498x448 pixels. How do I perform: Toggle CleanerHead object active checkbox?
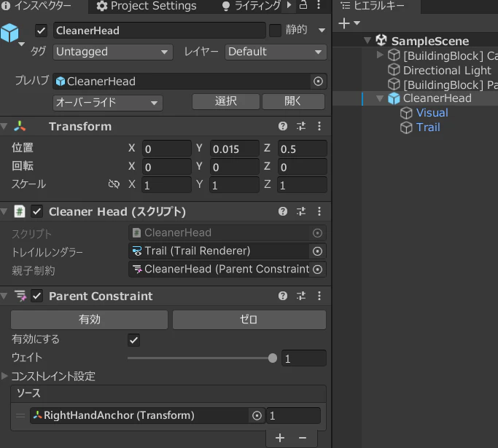point(41,31)
